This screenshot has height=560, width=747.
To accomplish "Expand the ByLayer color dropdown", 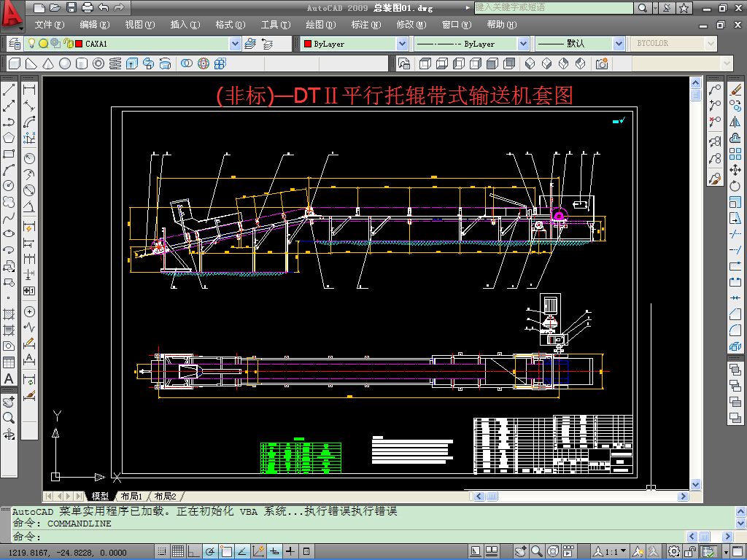I will tap(402, 44).
